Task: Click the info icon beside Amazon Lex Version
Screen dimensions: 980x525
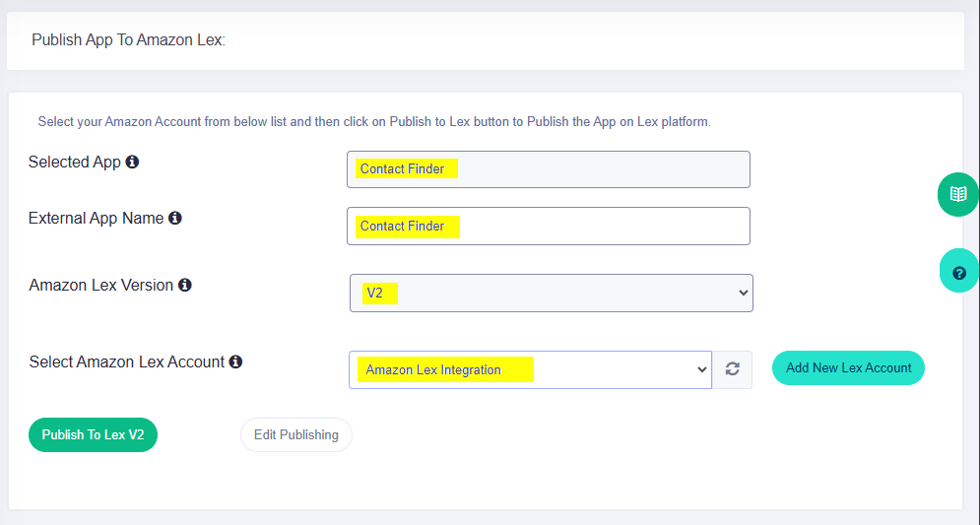Action: [185, 285]
